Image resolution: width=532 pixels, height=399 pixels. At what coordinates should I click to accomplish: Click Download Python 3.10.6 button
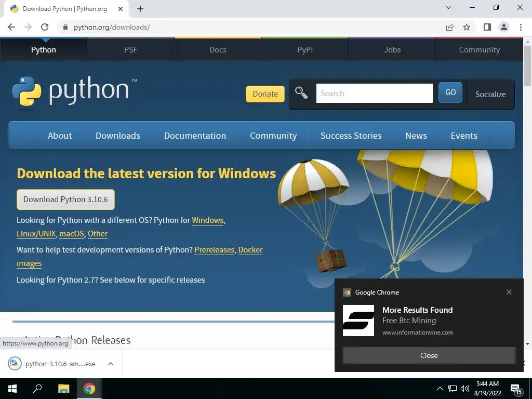tap(65, 199)
